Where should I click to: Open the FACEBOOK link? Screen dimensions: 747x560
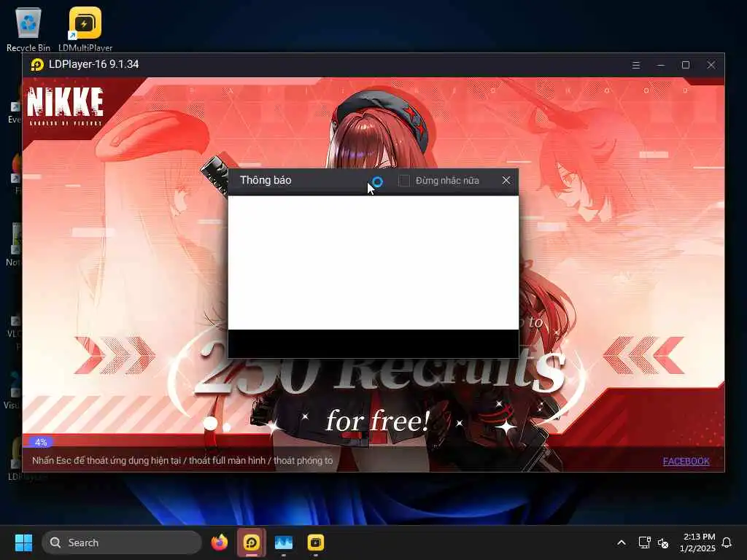click(x=686, y=461)
